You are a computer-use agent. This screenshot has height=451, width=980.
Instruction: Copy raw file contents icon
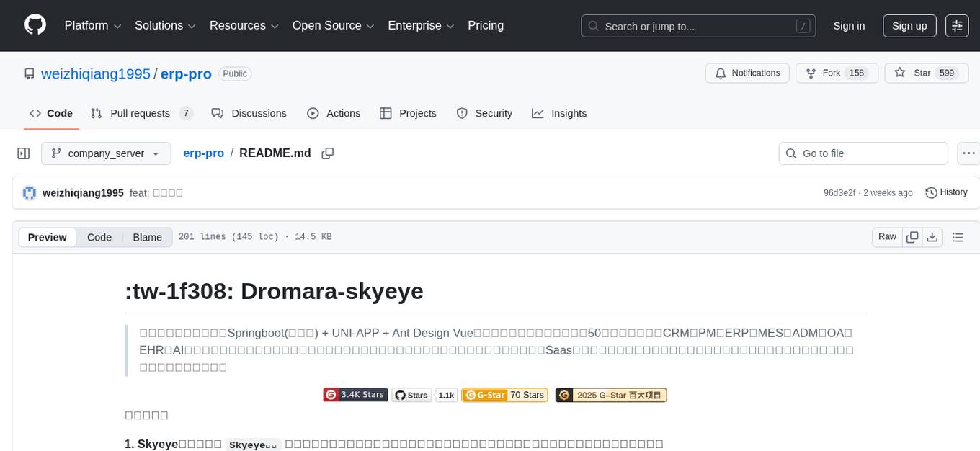pos(912,237)
